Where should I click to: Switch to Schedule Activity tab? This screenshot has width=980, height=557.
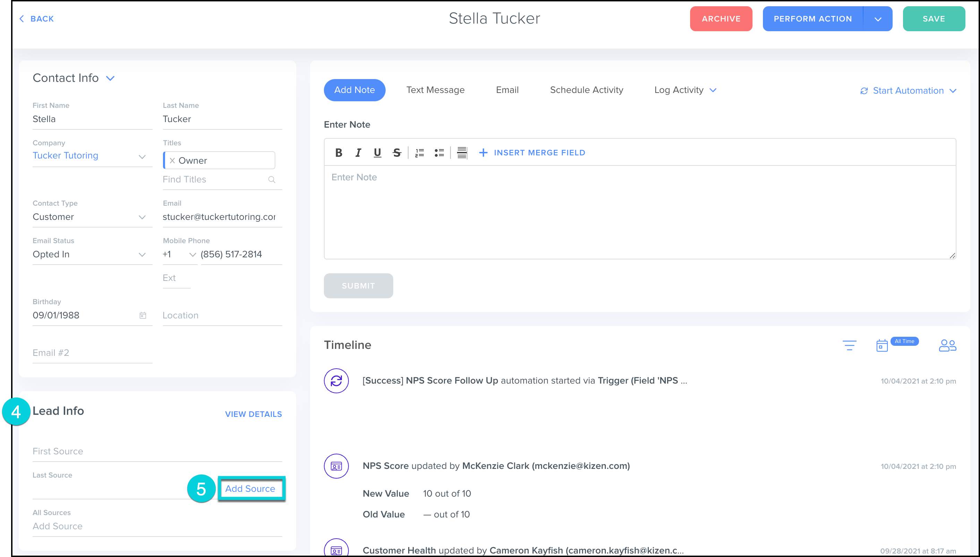[586, 90]
